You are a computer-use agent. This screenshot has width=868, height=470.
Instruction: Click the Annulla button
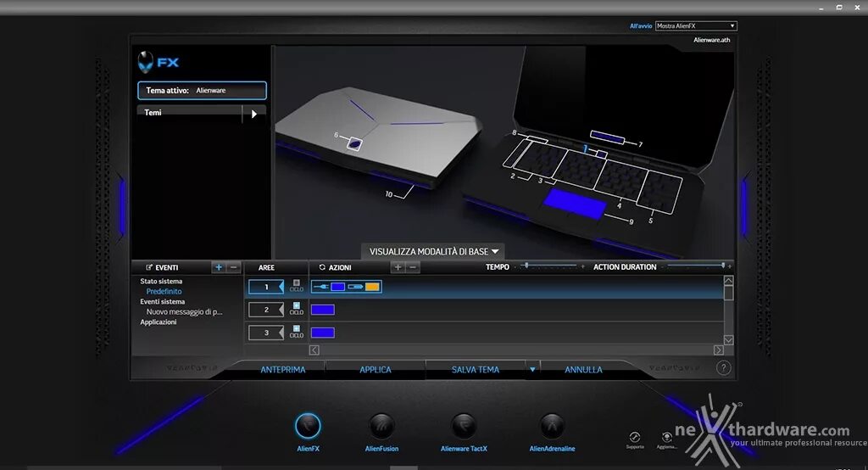[583, 369]
